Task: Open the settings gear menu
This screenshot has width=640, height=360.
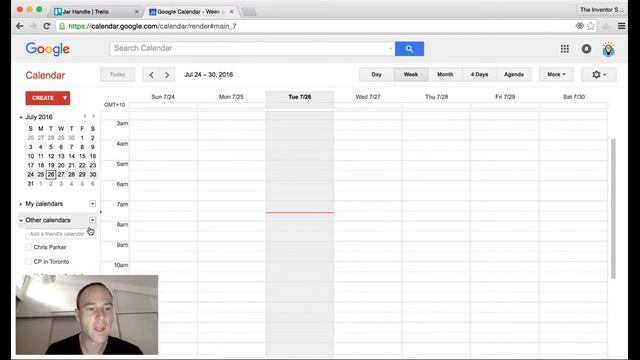Action: tap(599, 75)
